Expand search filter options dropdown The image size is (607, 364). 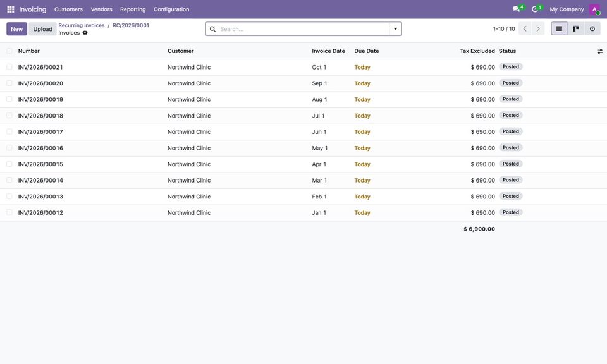395,29
